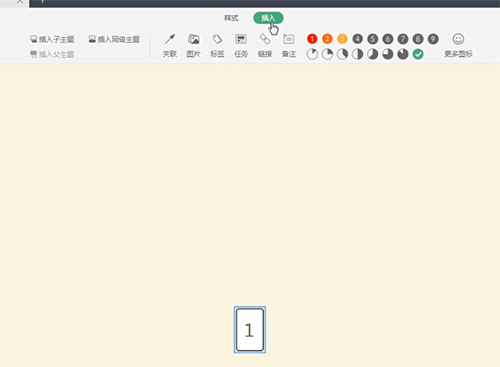500x367 pixels.
Task: Click 插入父主题 button
Action: click(52, 54)
